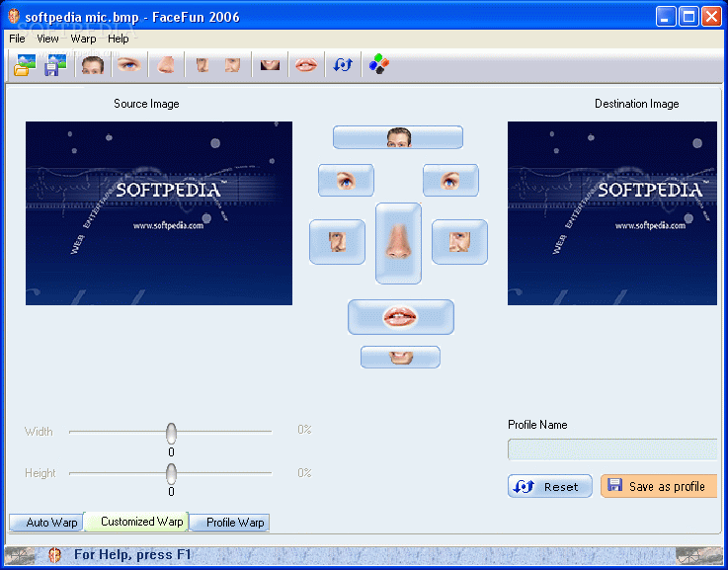Viewport: 728px width, 570px height.
Task: Open the View menu
Action: tap(47, 39)
